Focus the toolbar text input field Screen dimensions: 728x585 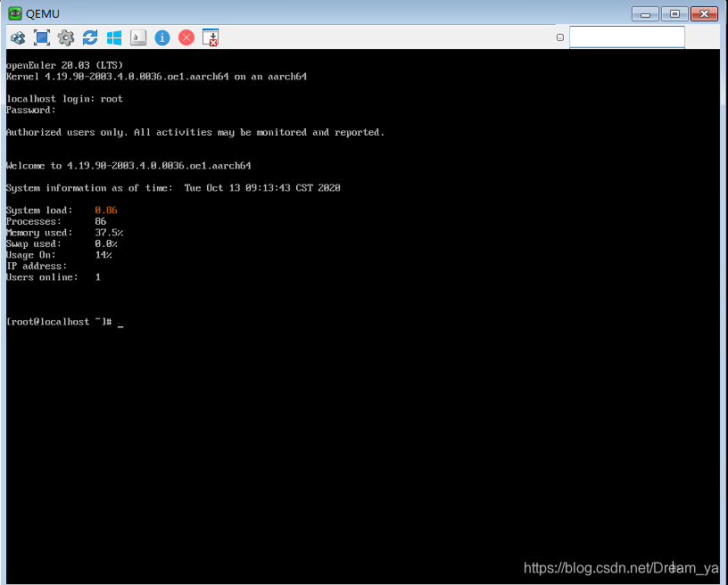[627, 37]
